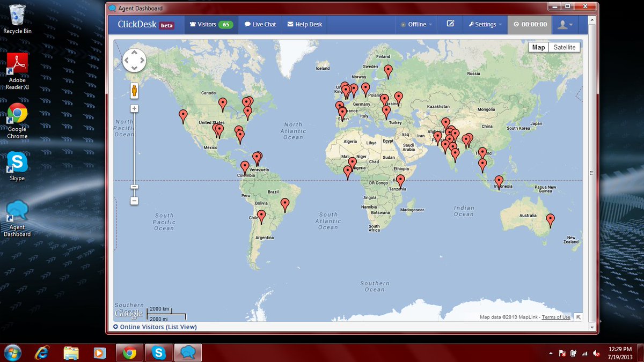Click the Street View pegman icon
The image size is (644, 362).
134,91
